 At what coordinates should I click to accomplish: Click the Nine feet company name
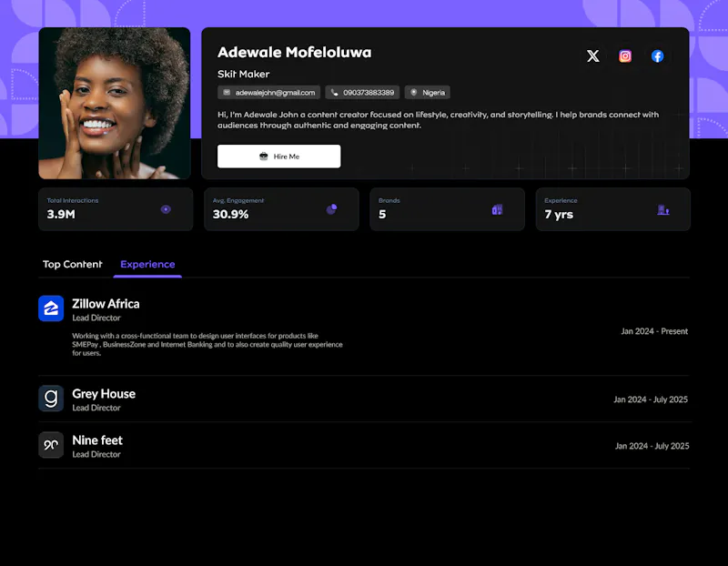coord(97,440)
